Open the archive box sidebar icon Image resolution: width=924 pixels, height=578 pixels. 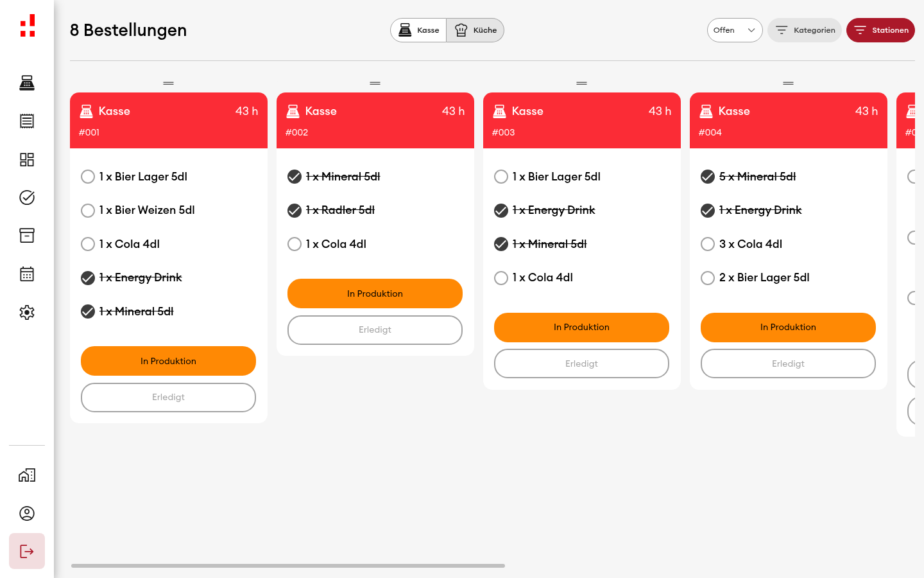tap(27, 236)
